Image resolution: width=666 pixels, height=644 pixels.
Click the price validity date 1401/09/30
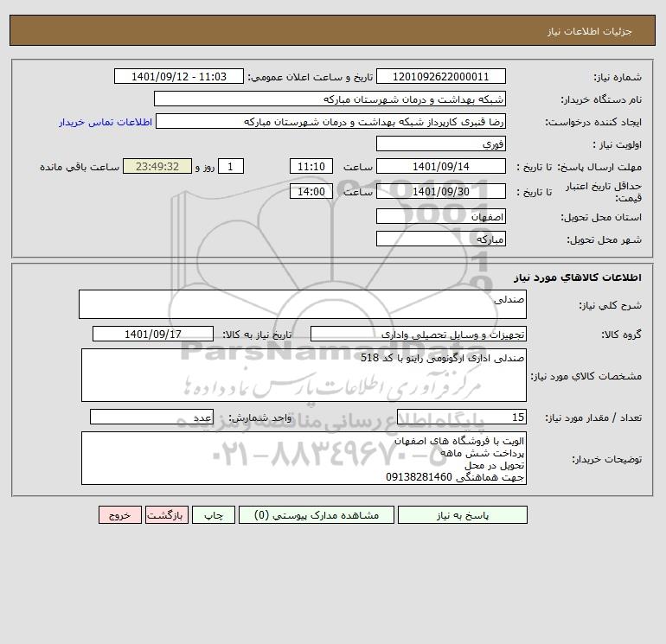[441, 191]
